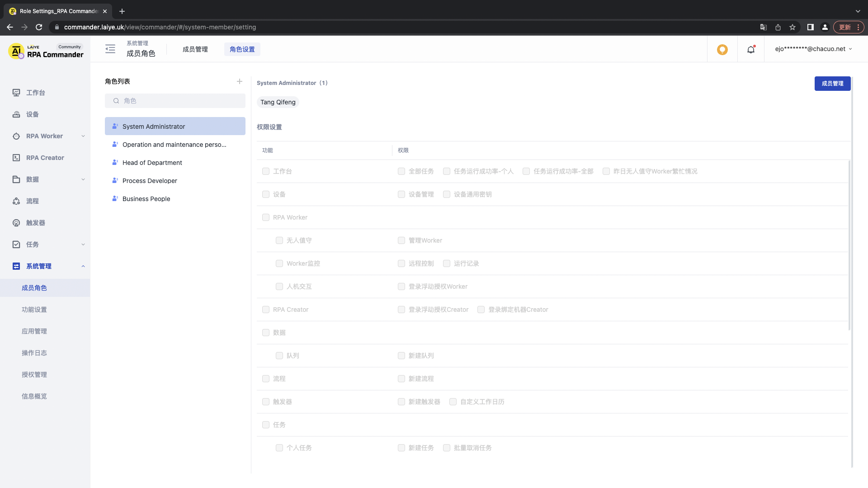Toggle the 运行记录 permission checkbox
868x488 pixels.
pos(447,263)
